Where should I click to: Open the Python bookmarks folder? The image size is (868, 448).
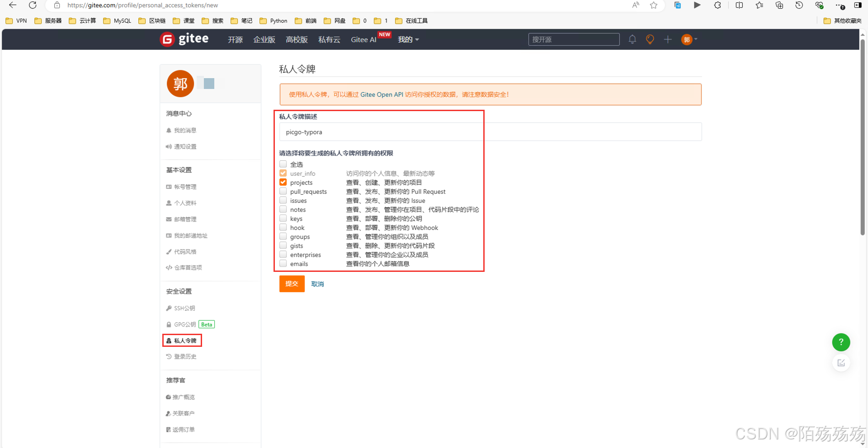point(274,21)
